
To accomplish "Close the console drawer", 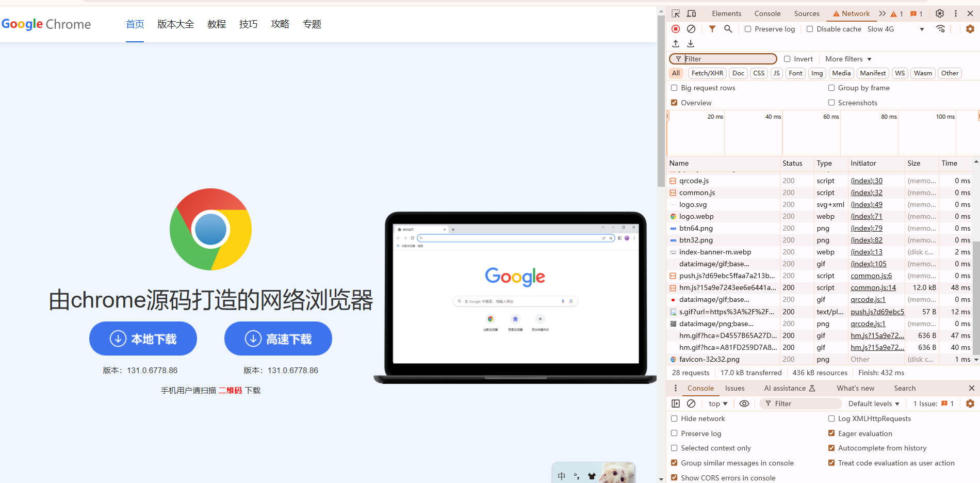I will point(972,388).
